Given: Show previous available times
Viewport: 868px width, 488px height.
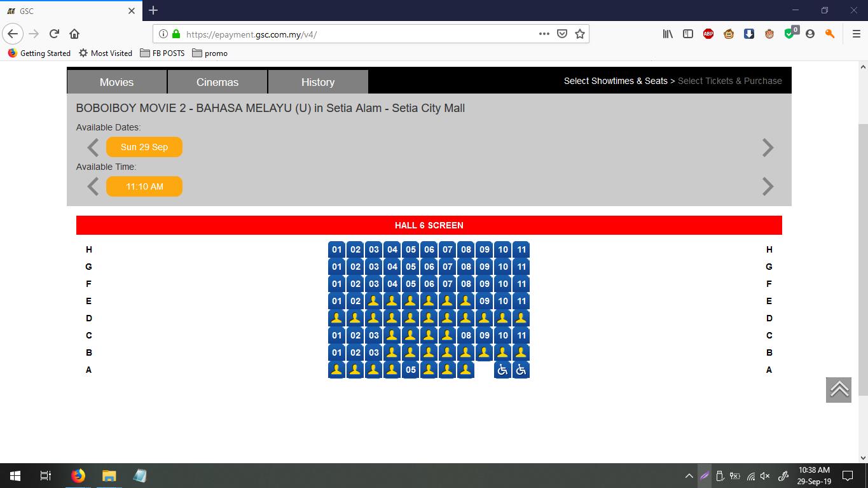Looking at the screenshot, I should tap(93, 186).
